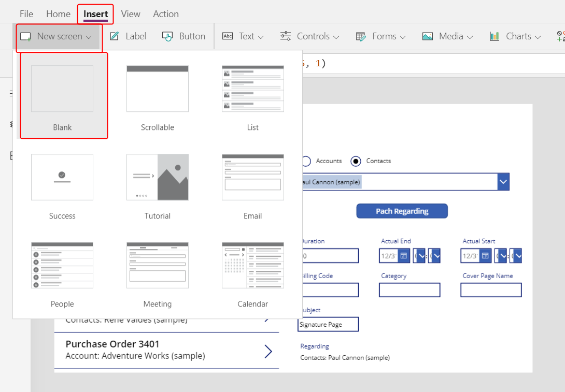Open the Media dropdown

point(447,36)
